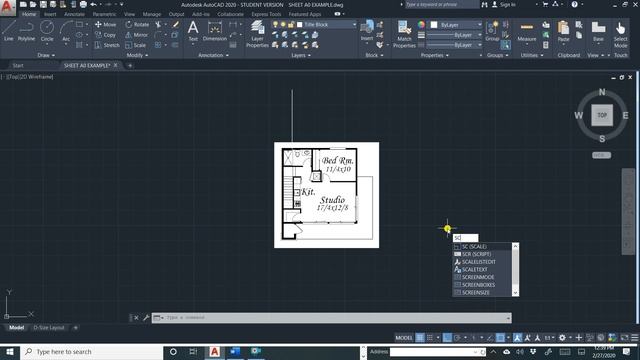Open the ByLayer lineweight dropdown

click(x=480, y=35)
